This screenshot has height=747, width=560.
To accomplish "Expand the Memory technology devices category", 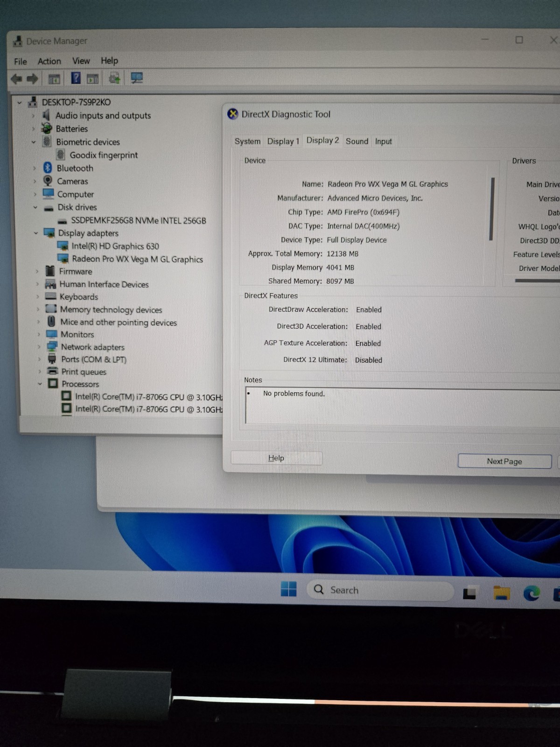I will pyautogui.click(x=38, y=309).
